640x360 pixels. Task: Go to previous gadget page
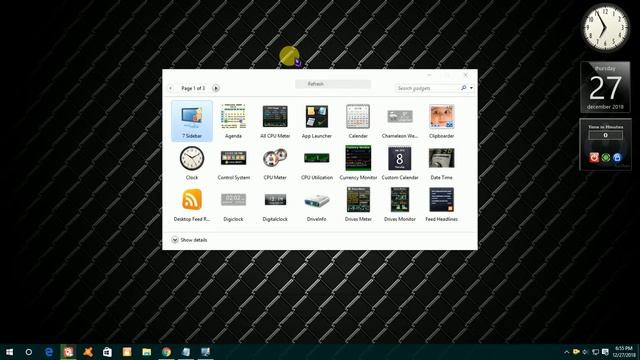(171, 88)
